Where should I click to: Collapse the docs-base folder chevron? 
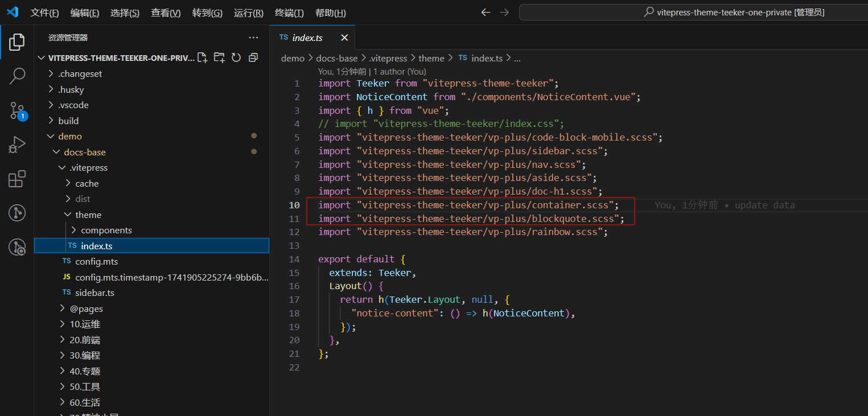click(x=57, y=152)
